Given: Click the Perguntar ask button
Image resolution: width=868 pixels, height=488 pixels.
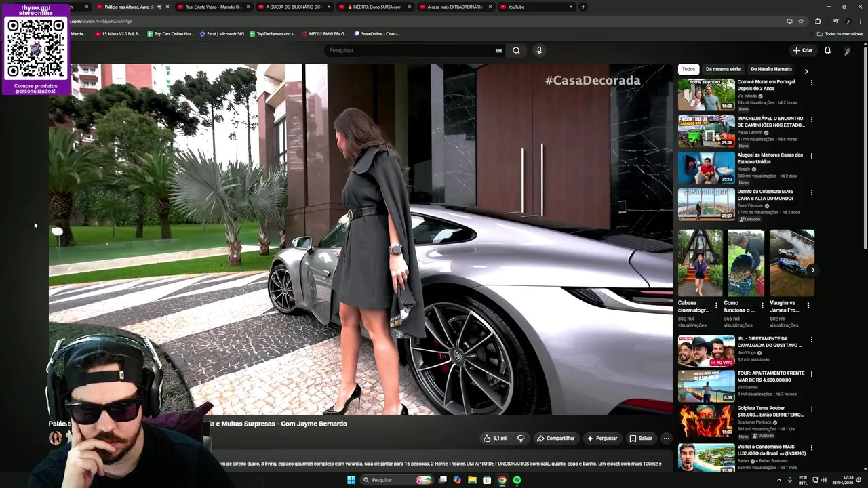Looking at the screenshot, I should (602, 439).
